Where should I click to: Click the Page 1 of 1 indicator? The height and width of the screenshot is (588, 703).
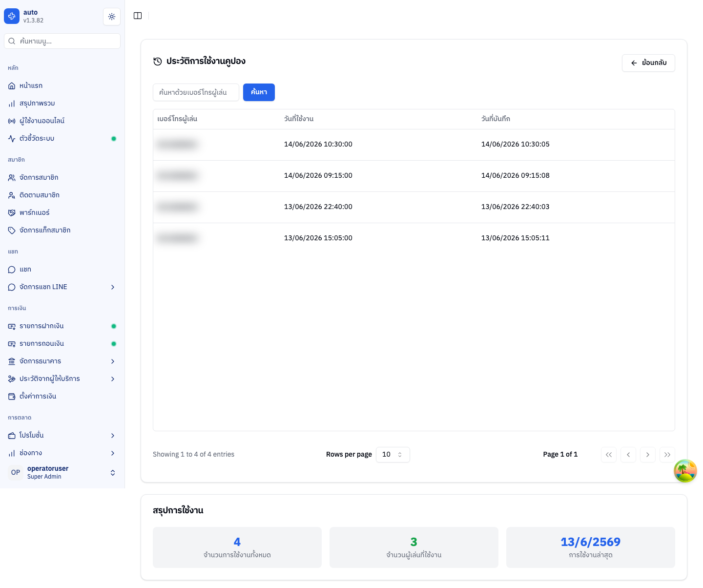tap(560, 455)
